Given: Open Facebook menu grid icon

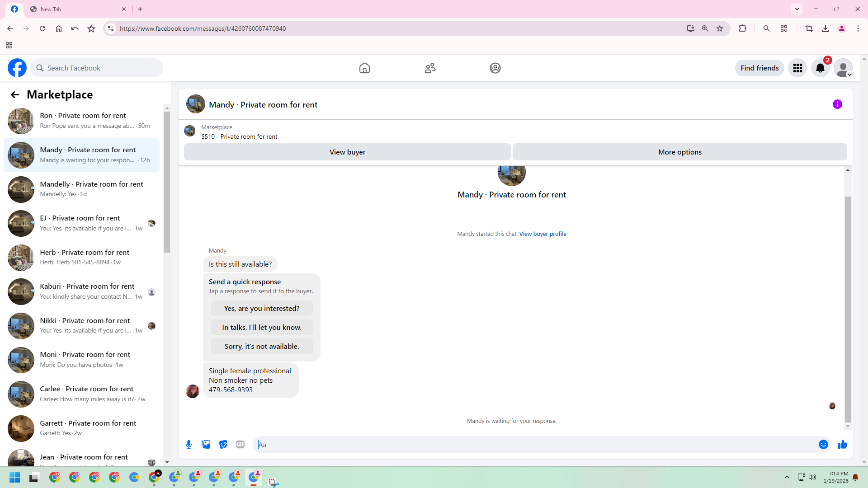Looking at the screenshot, I should pyautogui.click(x=797, y=68).
